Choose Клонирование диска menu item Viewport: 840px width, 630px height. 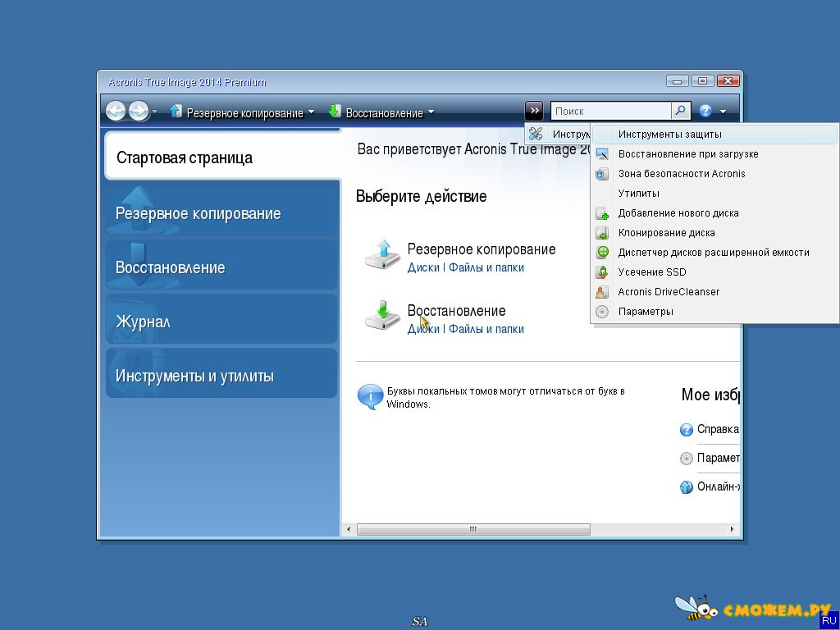(x=714, y=233)
